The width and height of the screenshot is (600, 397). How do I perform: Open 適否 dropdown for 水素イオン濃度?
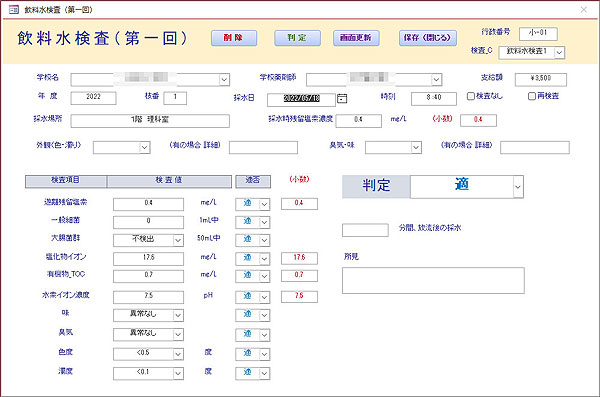pyautogui.click(x=264, y=297)
